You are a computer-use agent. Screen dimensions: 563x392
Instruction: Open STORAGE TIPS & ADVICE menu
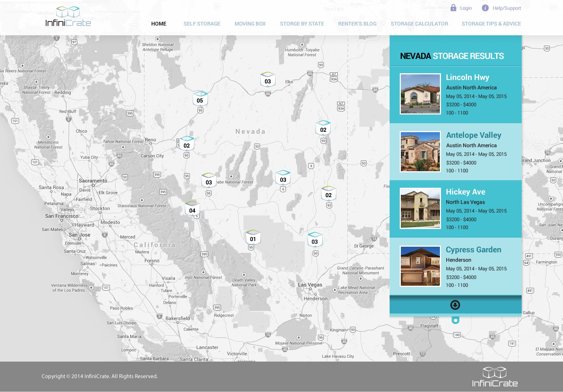(491, 24)
